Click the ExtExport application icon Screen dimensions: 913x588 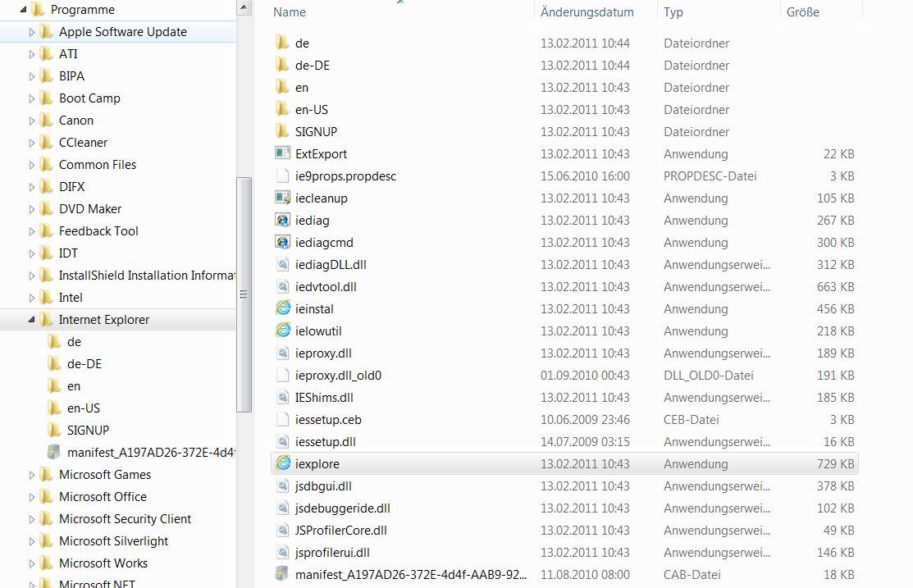click(x=283, y=153)
